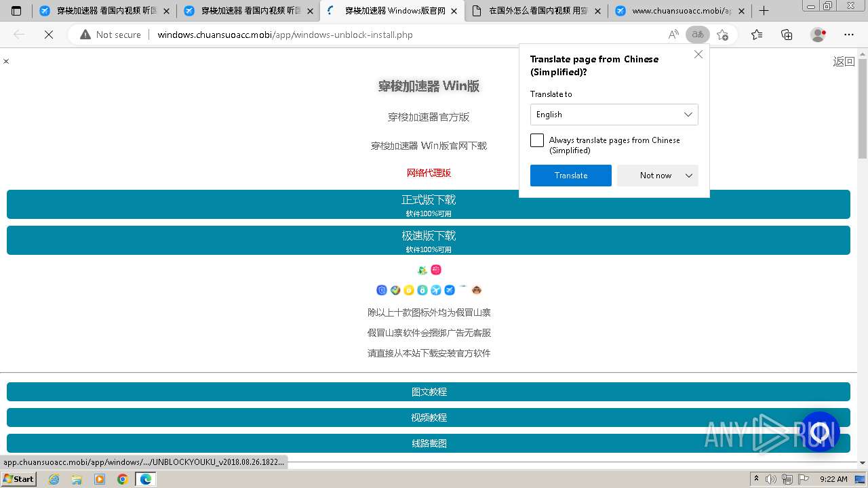Click the pink app icon
This screenshot has width=868, height=488.
(436, 270)
